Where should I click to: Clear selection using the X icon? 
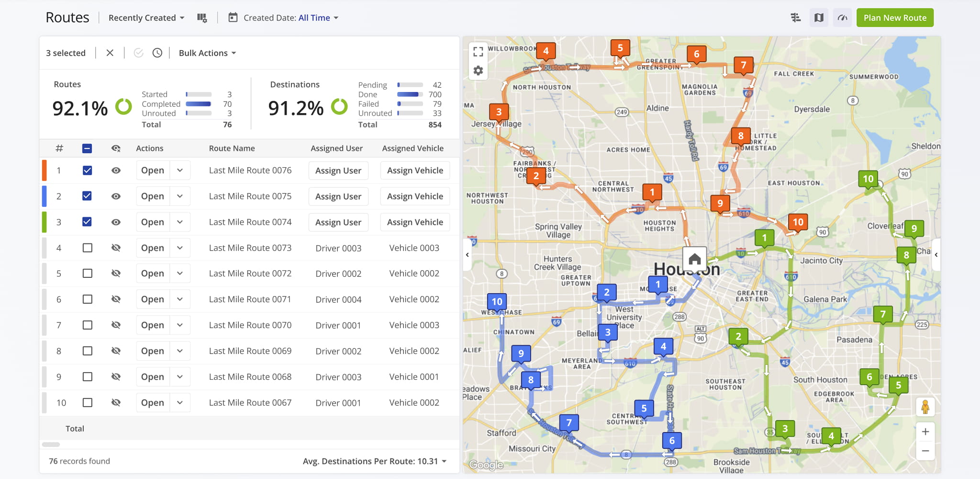point(110,53)
